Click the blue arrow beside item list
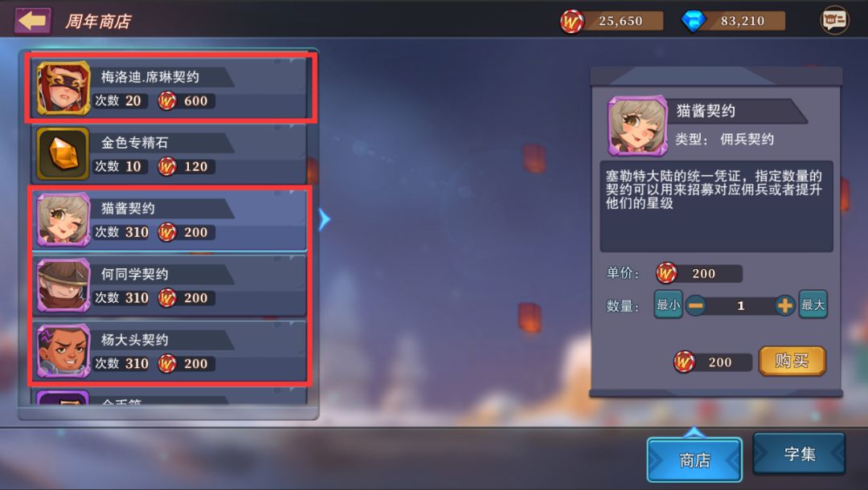The image size is (868, 490). click(x=324, y=219)
